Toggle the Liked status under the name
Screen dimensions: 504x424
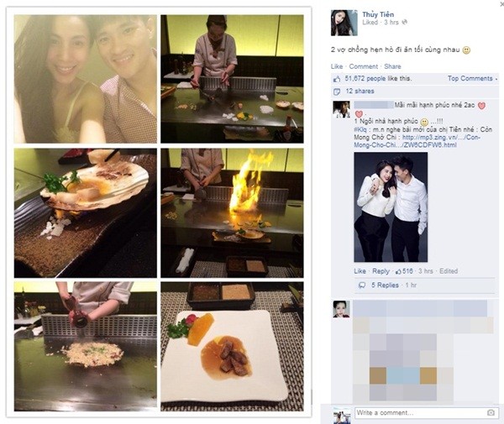click(x=370, y=23)
